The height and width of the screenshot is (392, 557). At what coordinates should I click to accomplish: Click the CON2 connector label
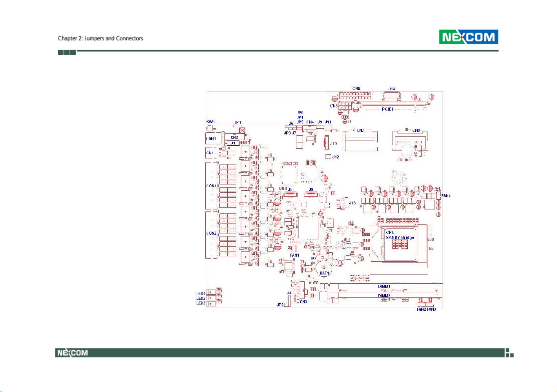pyautogui.click(x=211, y=233)
